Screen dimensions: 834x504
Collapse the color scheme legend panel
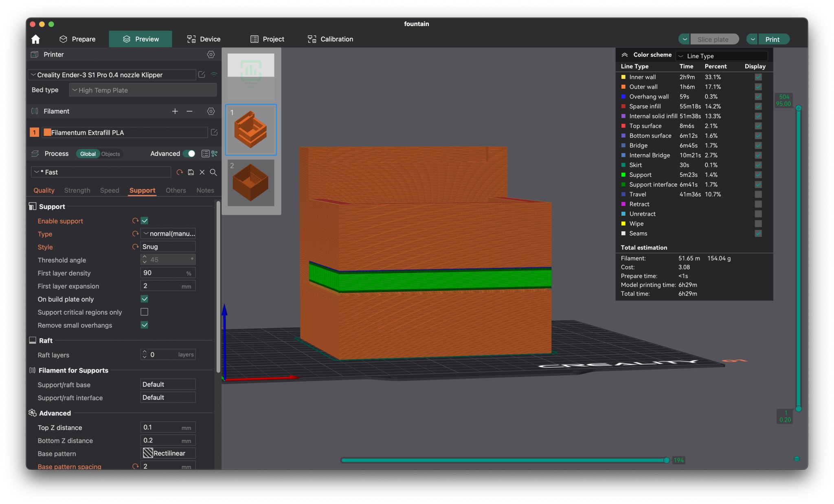click(x=624, y=55)
